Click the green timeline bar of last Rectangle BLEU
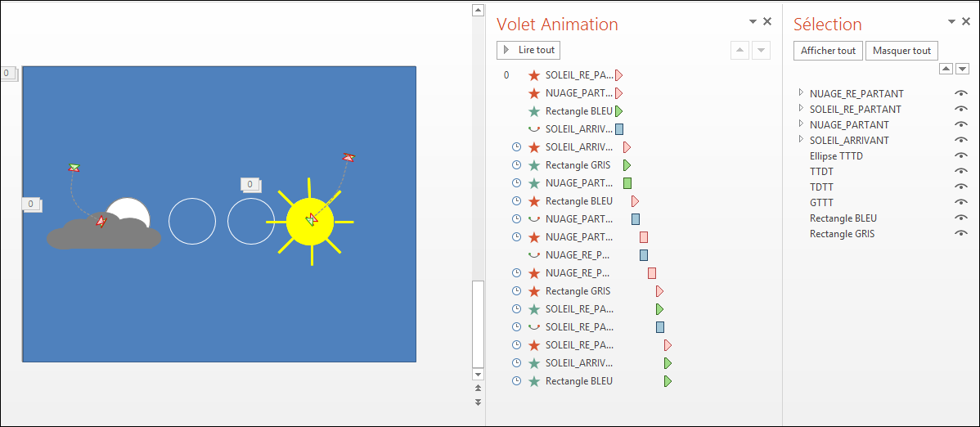 pyautogui.click(x=668, y=381)
